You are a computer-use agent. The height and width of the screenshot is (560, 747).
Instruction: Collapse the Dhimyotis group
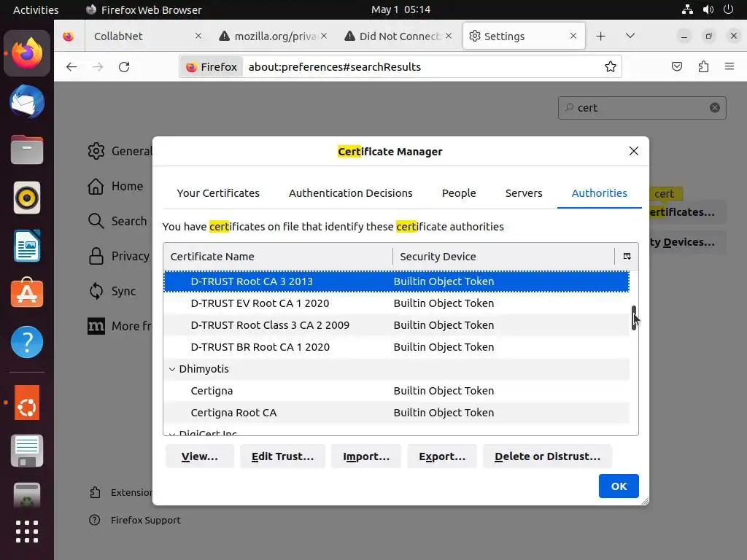pyautogui.click(x=172, y=369)
